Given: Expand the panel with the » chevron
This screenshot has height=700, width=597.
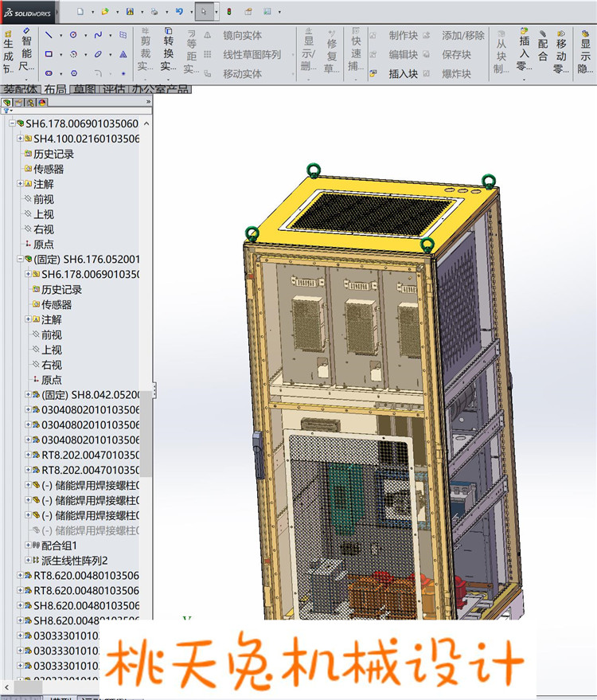Looking at the screenshot, I should [x=148, y=102].
